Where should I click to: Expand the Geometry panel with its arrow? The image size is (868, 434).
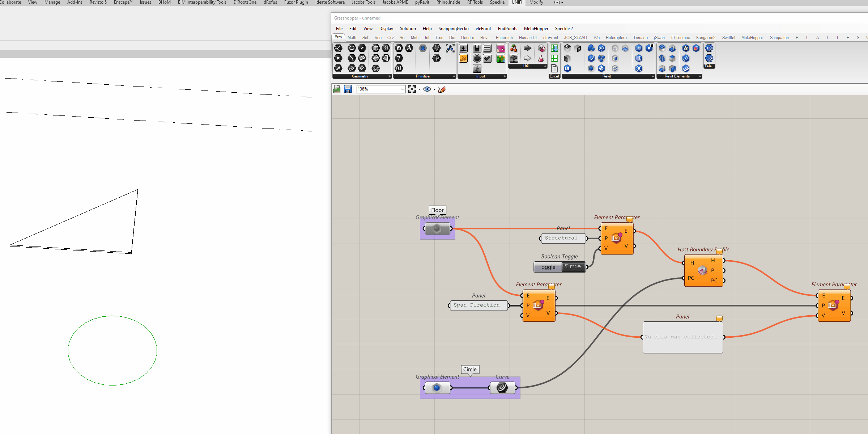click(390, 76)
